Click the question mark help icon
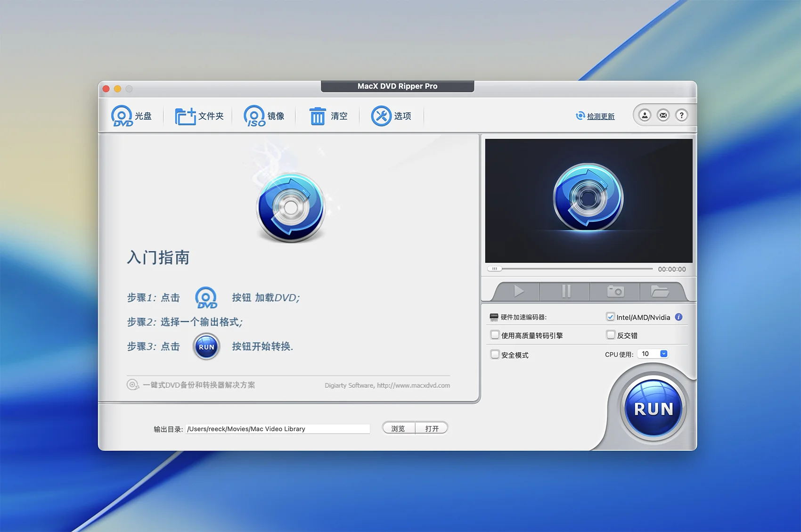This screenshot has height=532, width=801. click(x=681, y=115)
